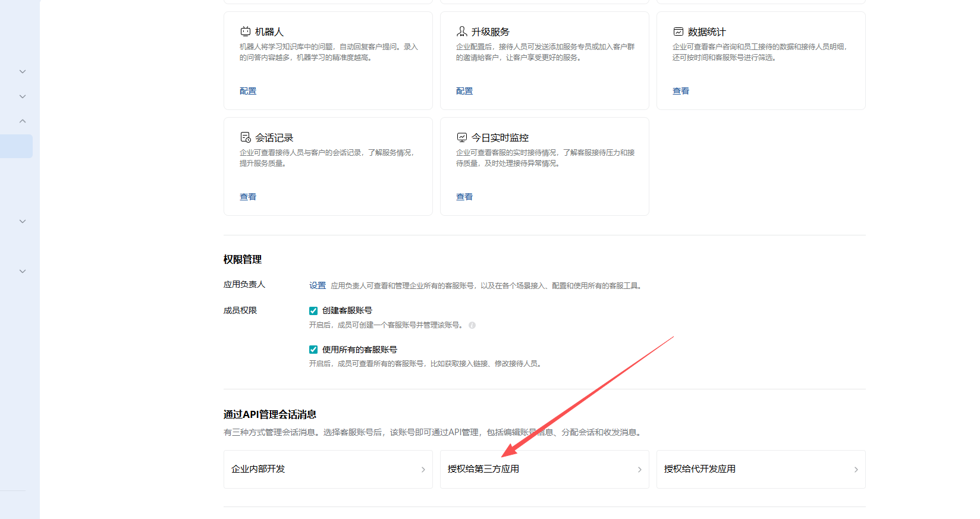
Task: Expand the second sidebar chevron group
Action: point(23,96)
